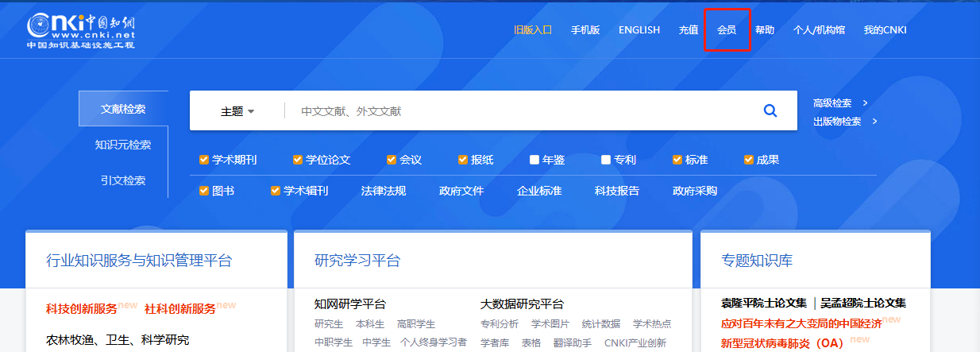Open the 主题 search field dropdown
The width and height of the screenshot is (980, 352).
[237, 111]
